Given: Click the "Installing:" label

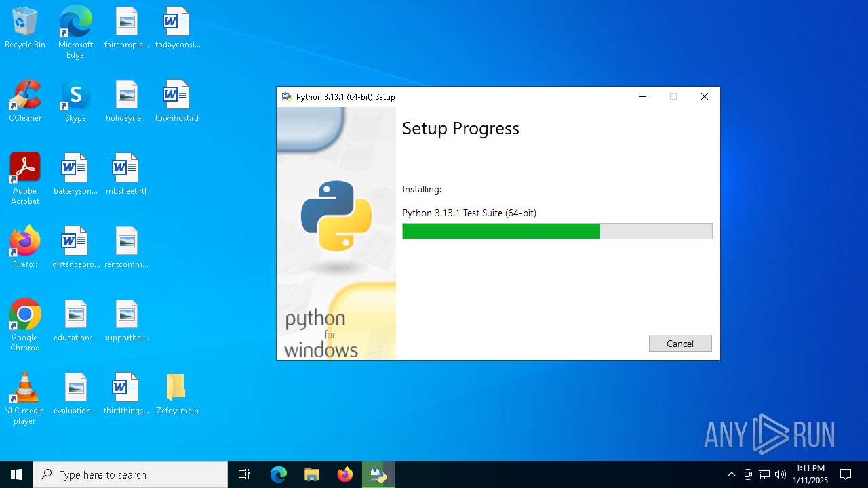Looking at the screenshot, I should [x=422, y=189].
